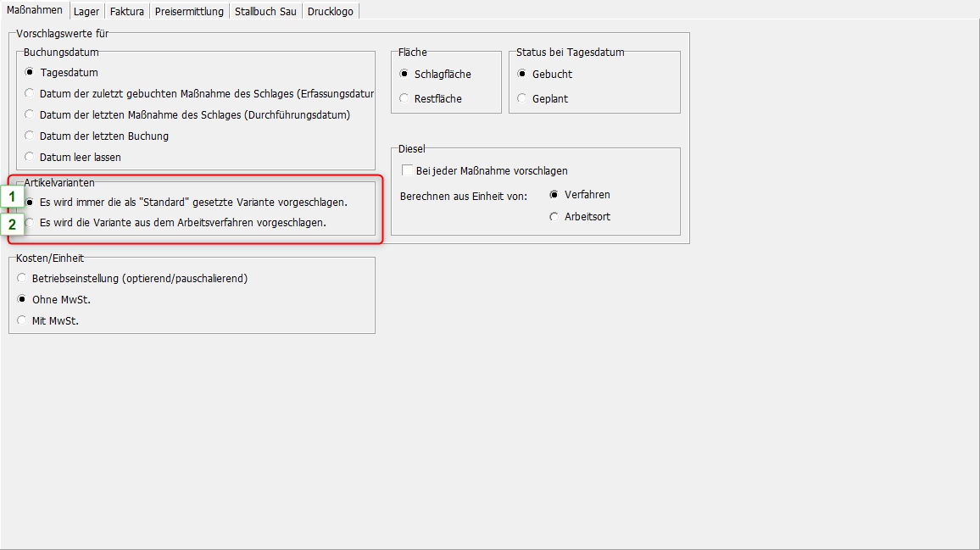Set status to Geplant
The image size is (980, 550).
point(522,98)
